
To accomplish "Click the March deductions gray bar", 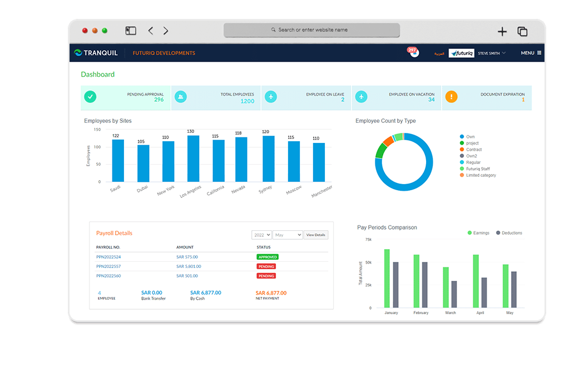I will pos(454,294).
